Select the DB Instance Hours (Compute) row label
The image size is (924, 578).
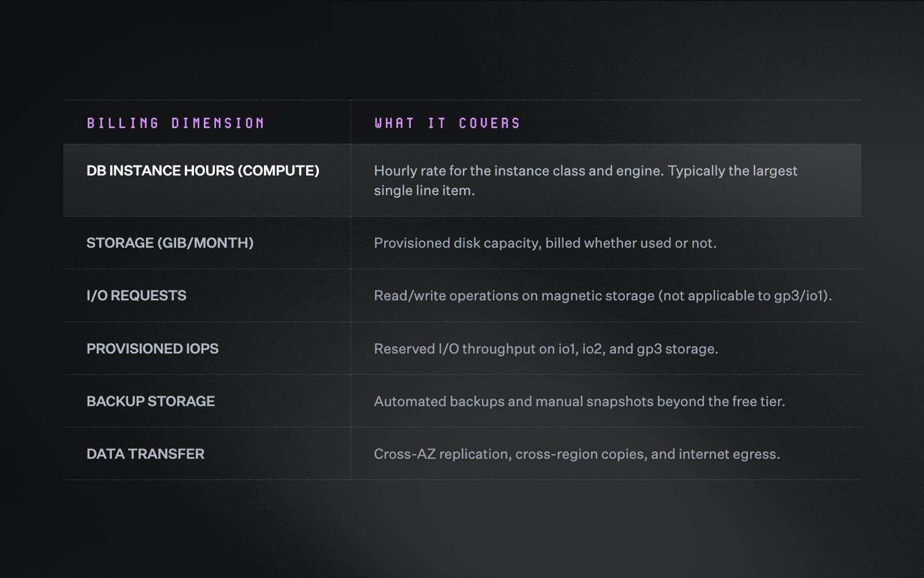[203, 171]
